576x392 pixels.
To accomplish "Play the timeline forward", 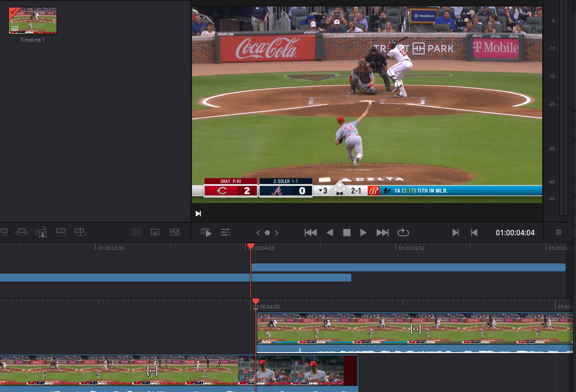I will pos(364,233).
